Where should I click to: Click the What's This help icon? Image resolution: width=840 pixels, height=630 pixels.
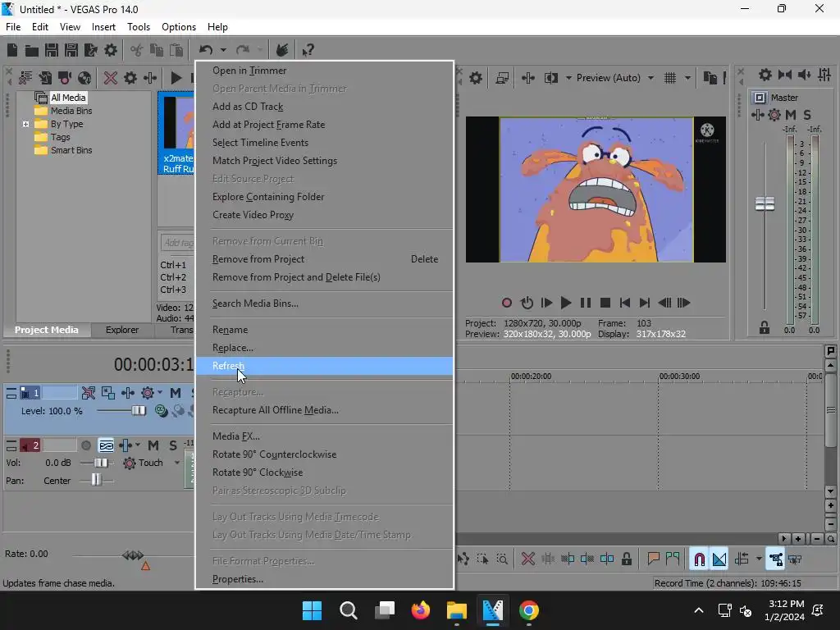[x=308, y=50]
